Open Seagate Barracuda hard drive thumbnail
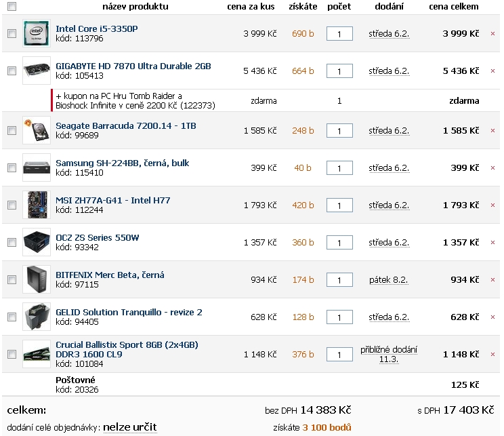Image resolution: width=504 pixels, height=436 pixels. [x=37, y=130]
